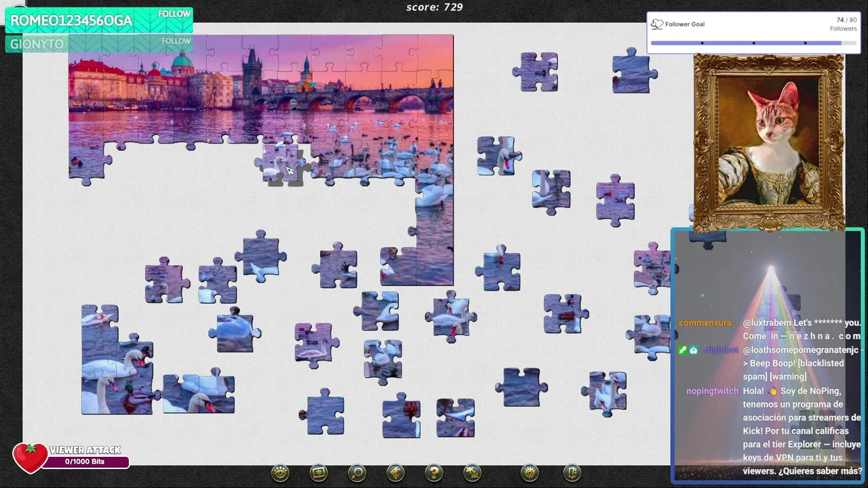Viewport: 868px width, 488px height.
Task: Click the Follower Goal progress bar
Action: (x=753, y=43)
